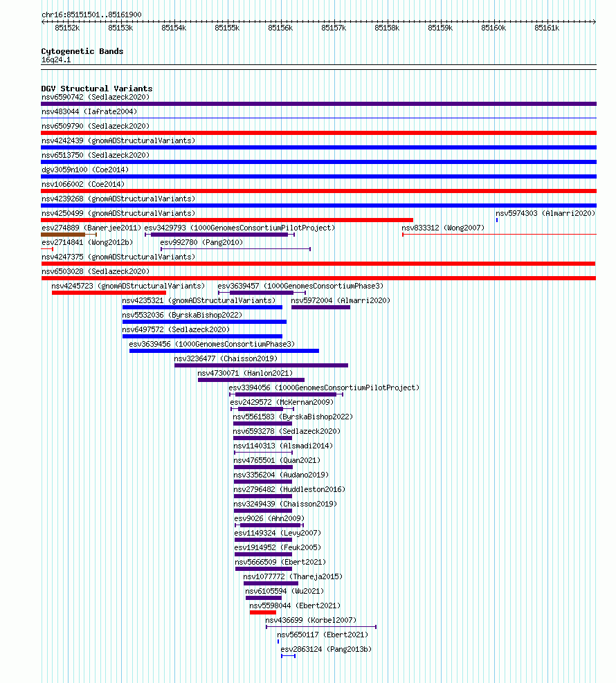
Task: Select nsv5666509 (Ebert2021) label
Action: click(x=280, y=562)
